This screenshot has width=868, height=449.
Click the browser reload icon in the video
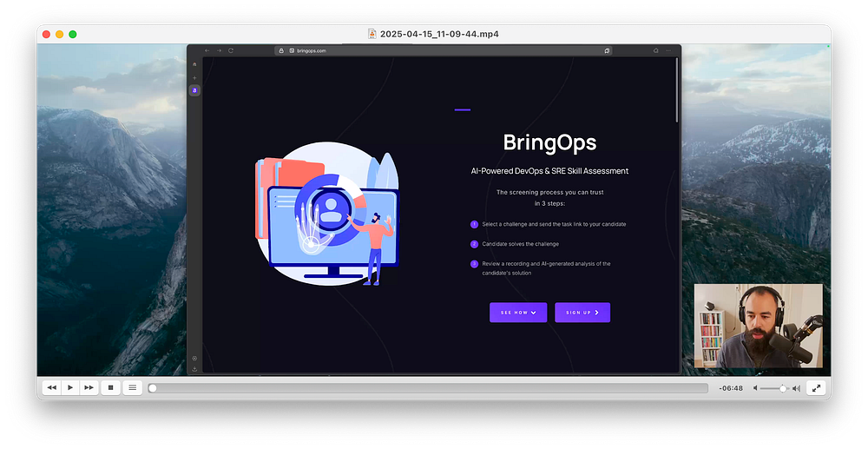(231, 50)
